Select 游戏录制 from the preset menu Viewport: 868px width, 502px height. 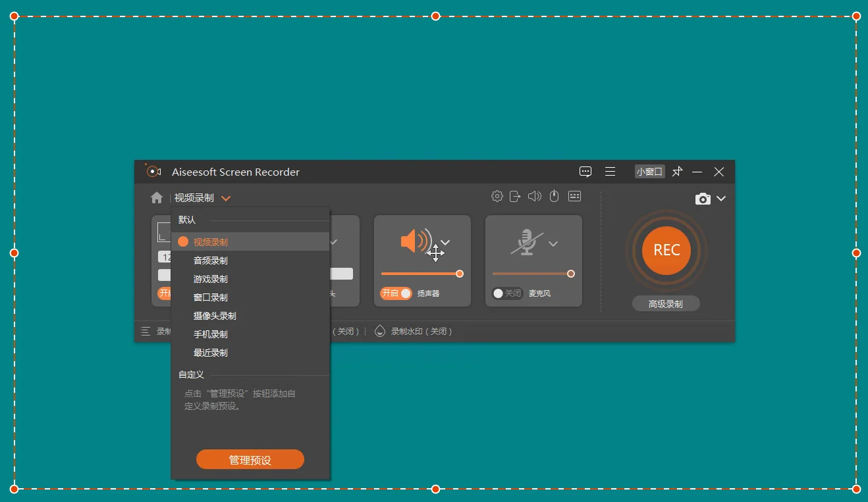211,278
